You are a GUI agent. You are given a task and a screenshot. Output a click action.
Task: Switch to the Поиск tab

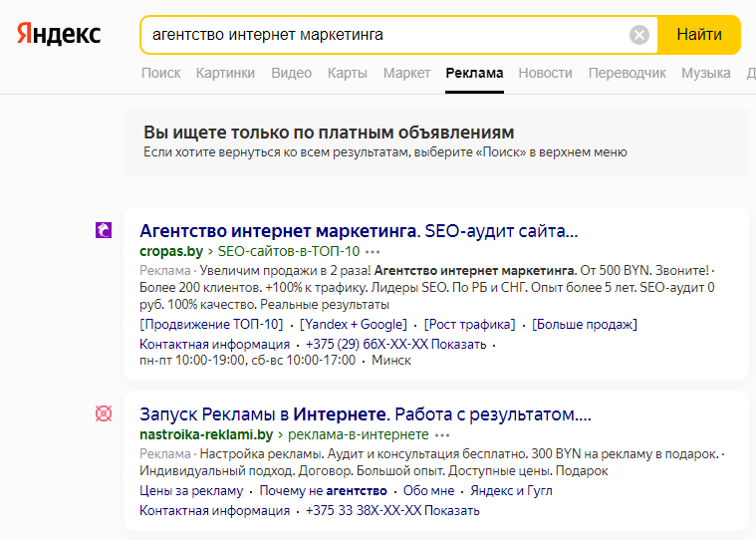[x=161, y=74]
